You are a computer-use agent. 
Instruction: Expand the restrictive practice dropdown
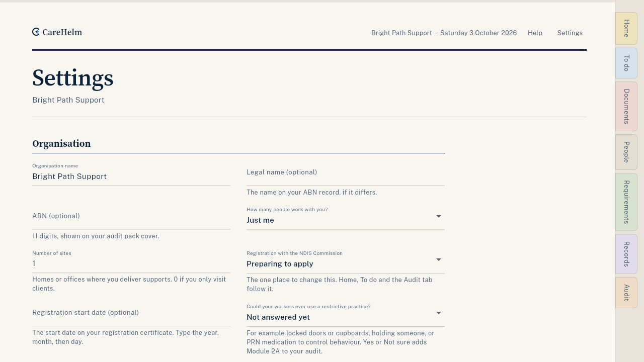[x=346, y=314]
